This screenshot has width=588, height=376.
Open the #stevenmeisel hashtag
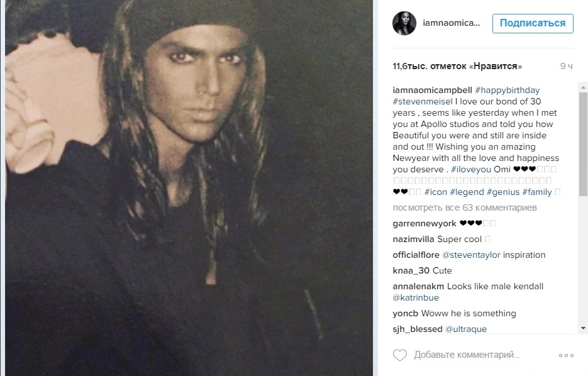click(423, 102)
